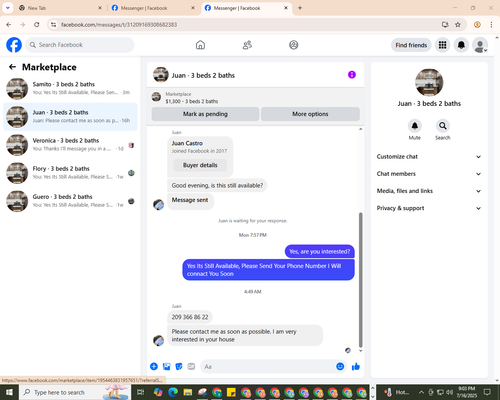Open the emoji picker smiley icon

pyautogui.click(x=340, y=367)
